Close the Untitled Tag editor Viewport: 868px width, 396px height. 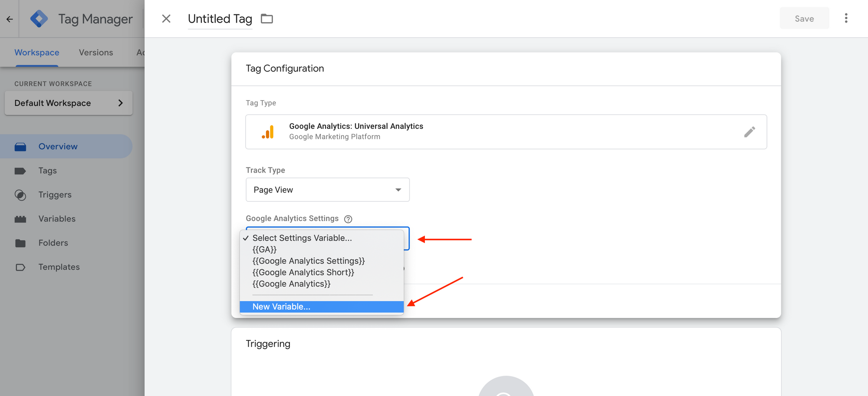(166, 19)
